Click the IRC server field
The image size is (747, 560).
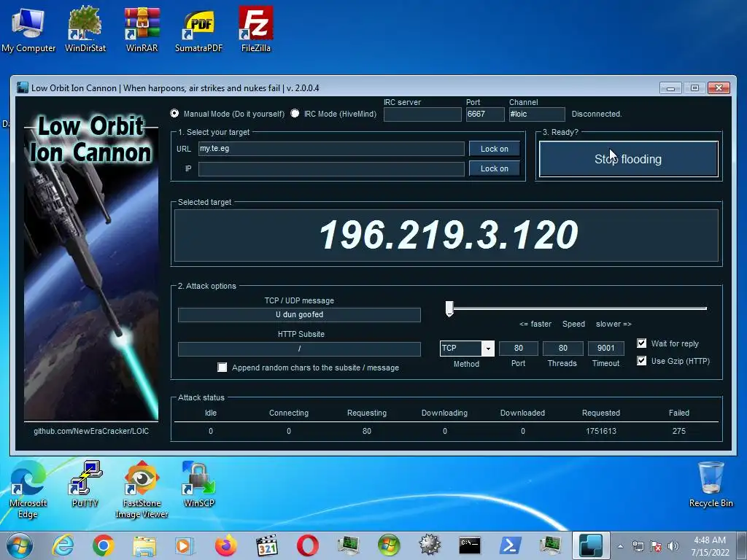pos(422,114)
